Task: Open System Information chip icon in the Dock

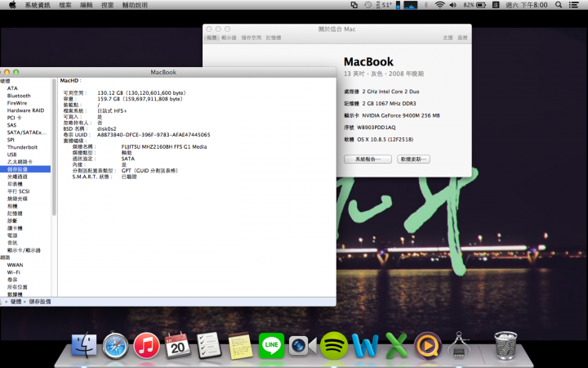Action: pos(459,345)
